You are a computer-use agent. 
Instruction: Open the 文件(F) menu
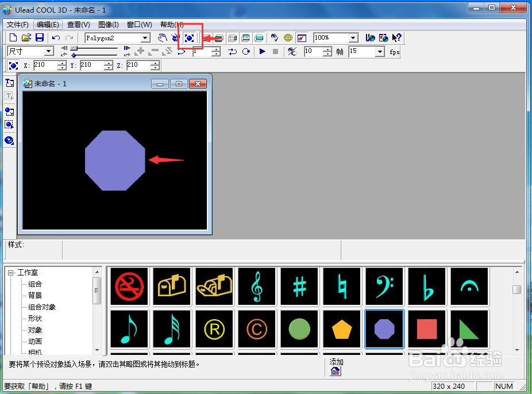(18, 25)
